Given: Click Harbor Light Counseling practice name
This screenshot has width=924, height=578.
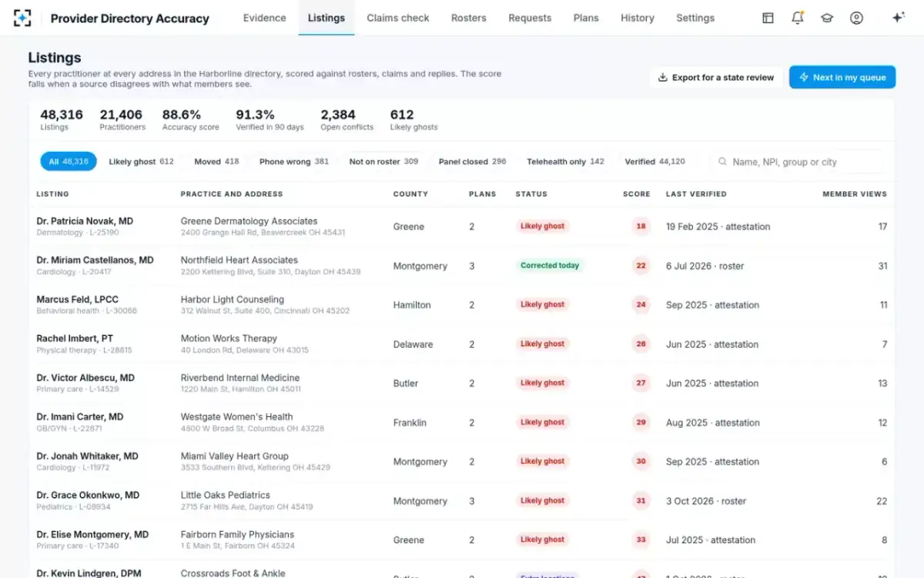Looking at the screenshot, I should click(233, 300).
